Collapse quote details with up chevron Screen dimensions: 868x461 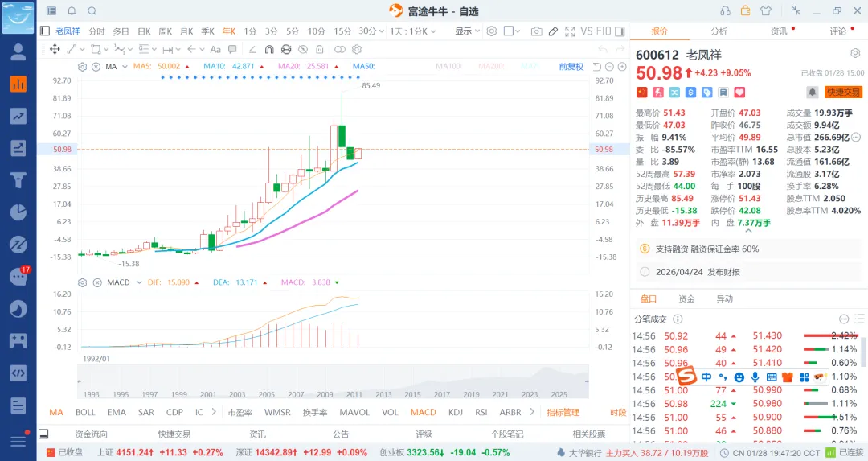click(748, 231)
